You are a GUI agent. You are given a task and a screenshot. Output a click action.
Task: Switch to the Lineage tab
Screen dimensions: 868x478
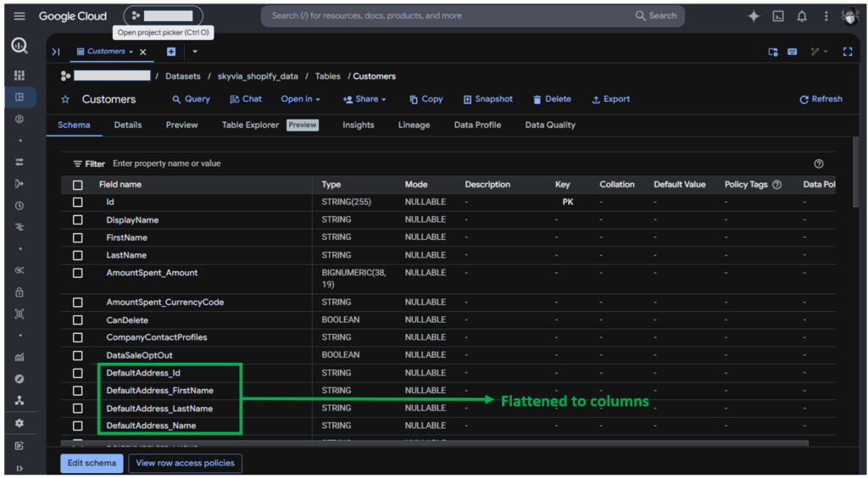pyautogui.click(x=414, y=125)
